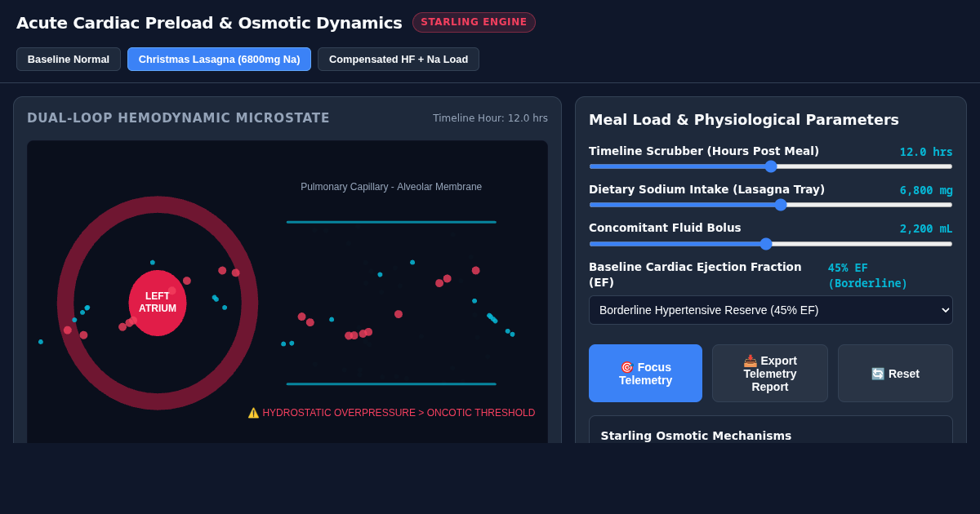The height and width of the screenshot is (514, 980).
Task: Select the Baseline Normal scenario
Action: (69, 60)
